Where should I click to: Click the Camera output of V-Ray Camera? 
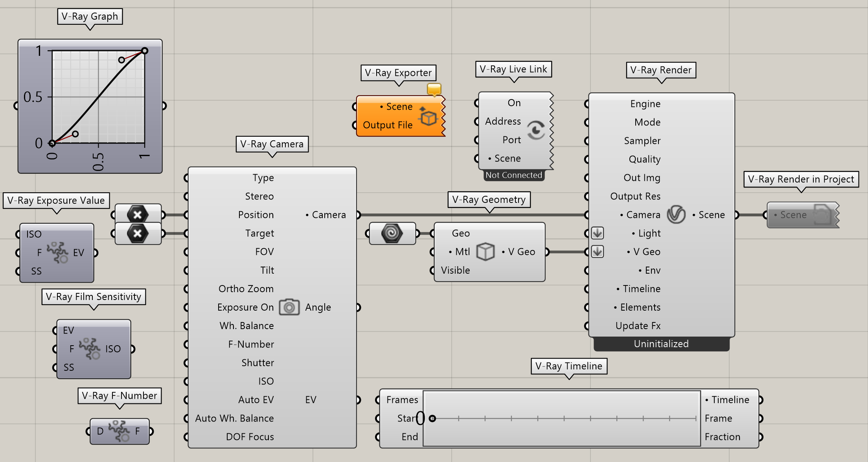tap(326, 215)
